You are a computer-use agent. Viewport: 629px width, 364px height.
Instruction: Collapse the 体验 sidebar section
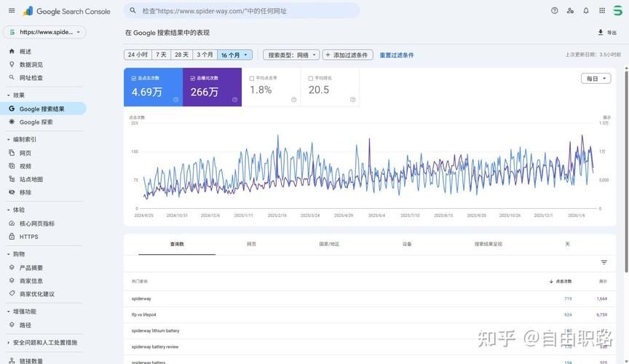(x=16, y=210)
